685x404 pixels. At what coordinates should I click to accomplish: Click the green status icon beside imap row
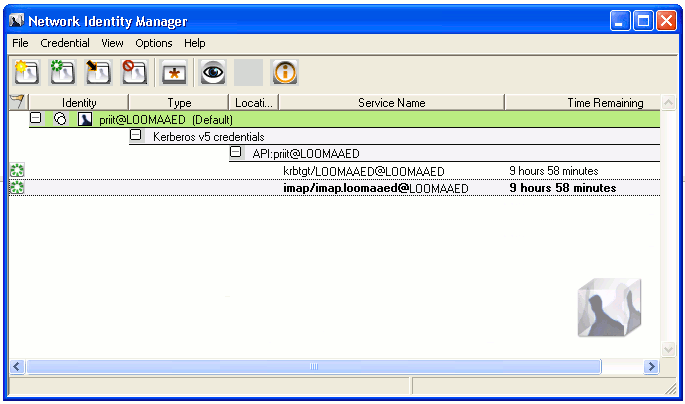point(17,187)
